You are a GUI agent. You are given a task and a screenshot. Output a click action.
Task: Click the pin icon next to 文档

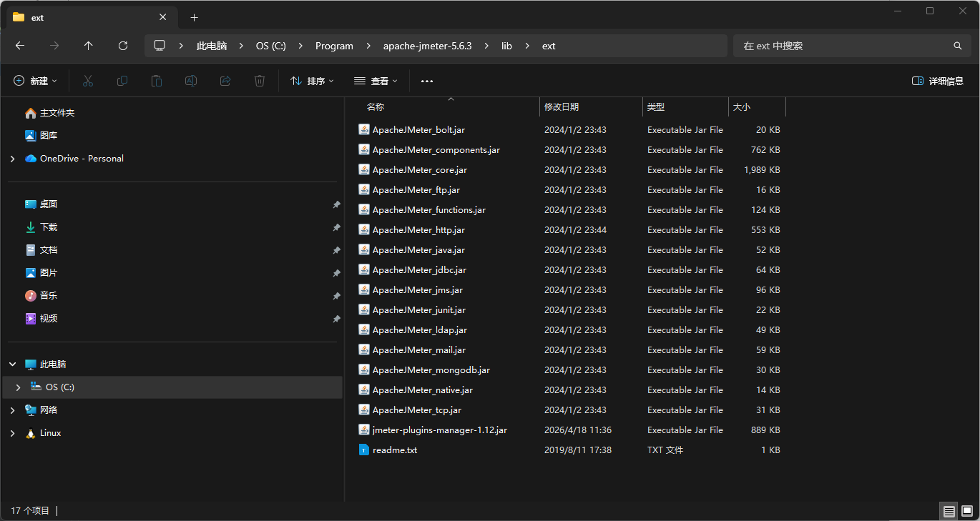click(336, 250)
